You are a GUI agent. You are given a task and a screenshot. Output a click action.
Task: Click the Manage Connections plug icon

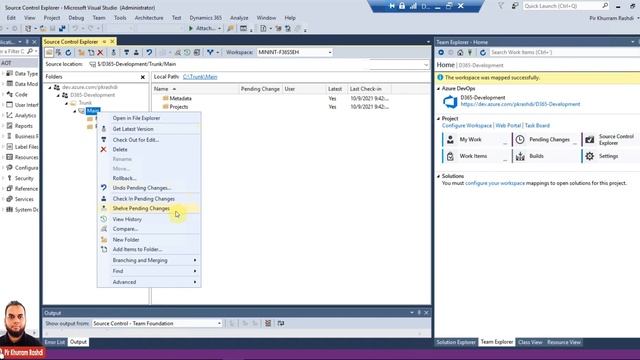click(x=470, y=52)
